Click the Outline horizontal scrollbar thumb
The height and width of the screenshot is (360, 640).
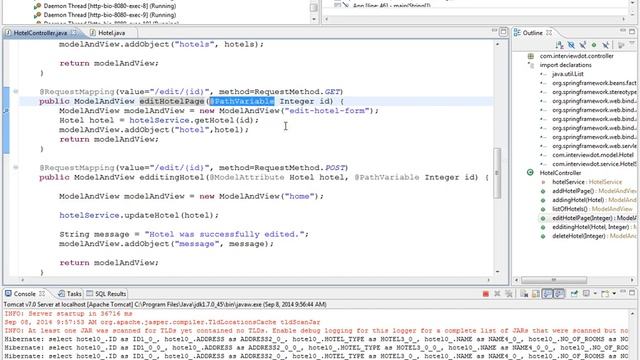coord(554,280)
